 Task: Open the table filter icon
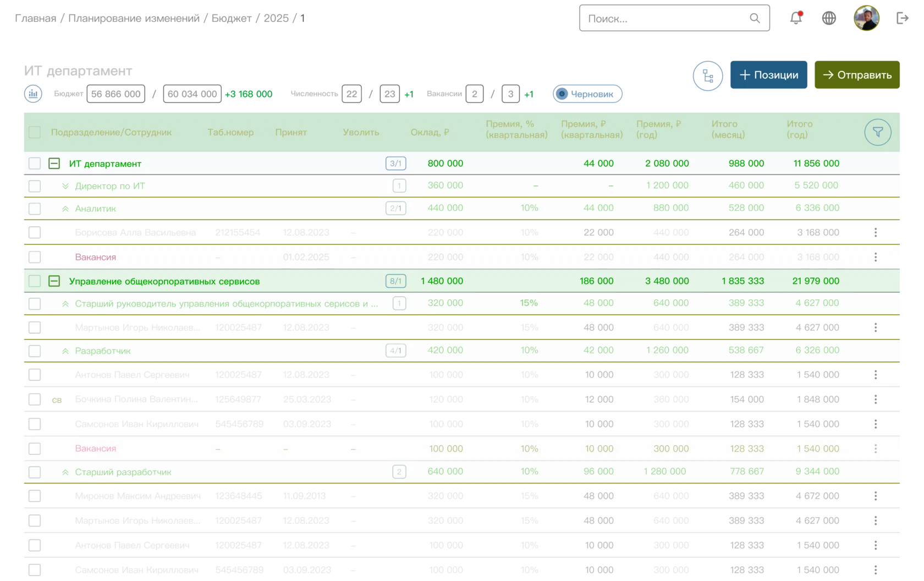tap(877, 133)
